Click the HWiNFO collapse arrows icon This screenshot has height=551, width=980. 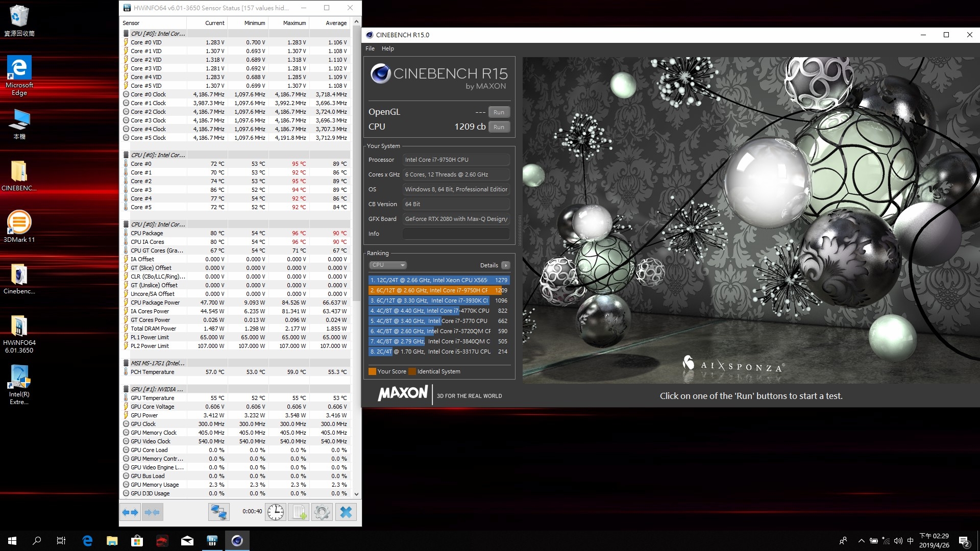(x=152, y=512)
